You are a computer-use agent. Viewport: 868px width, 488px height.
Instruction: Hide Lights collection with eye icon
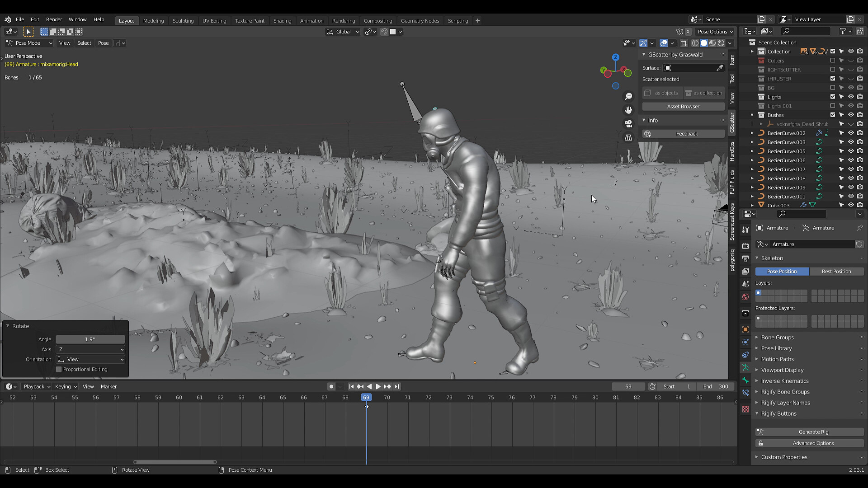tap(850, 97)
